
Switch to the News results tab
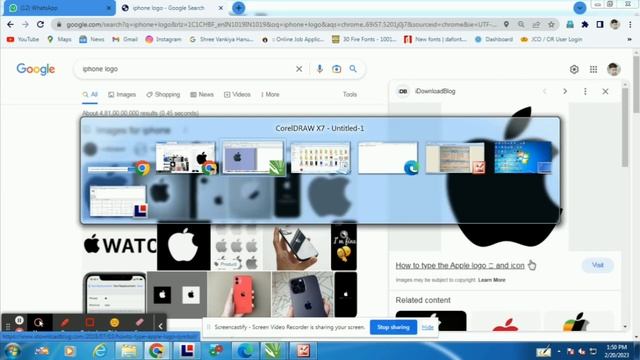click(x=202, y=94)
